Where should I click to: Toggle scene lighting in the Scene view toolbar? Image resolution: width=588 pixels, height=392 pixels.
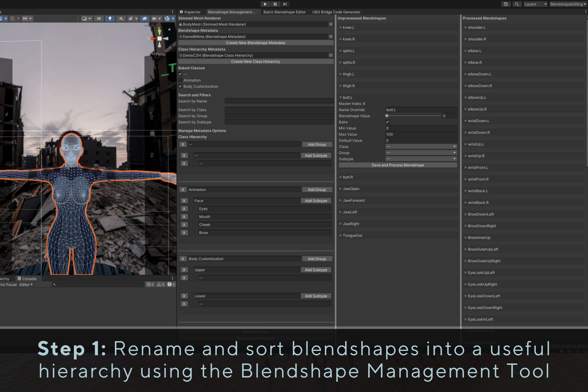click(x=110, y=18)
